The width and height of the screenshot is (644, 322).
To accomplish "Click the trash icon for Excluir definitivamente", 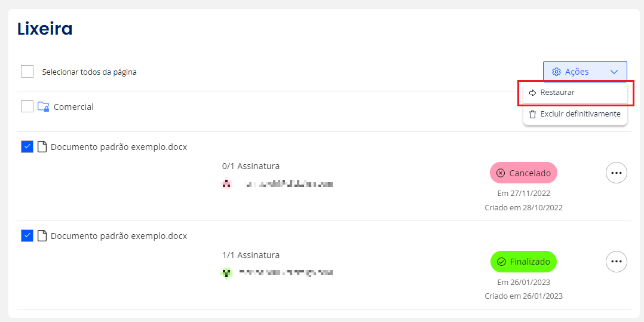I will coord(533,114).
